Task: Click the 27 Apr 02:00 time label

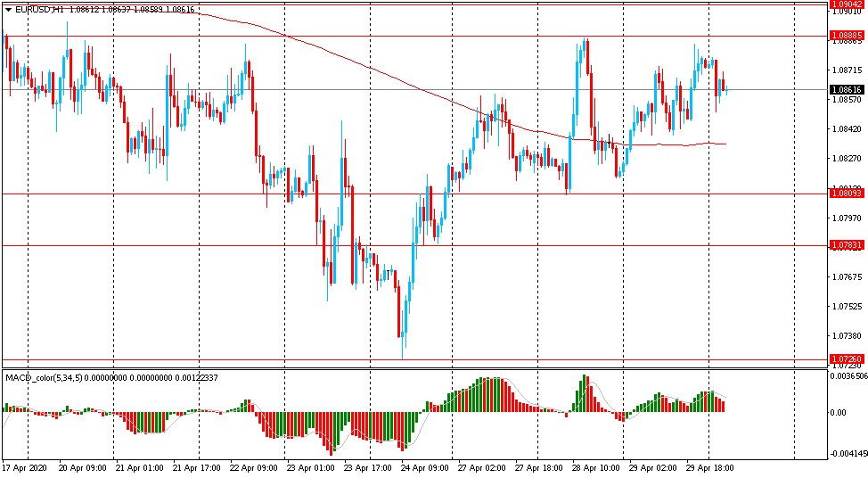Action: (481, 468)
